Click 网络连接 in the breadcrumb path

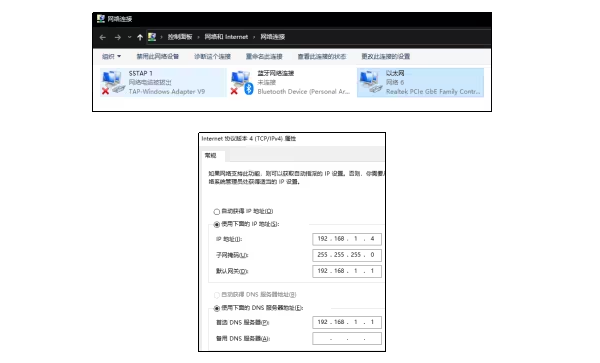[272, 37]
